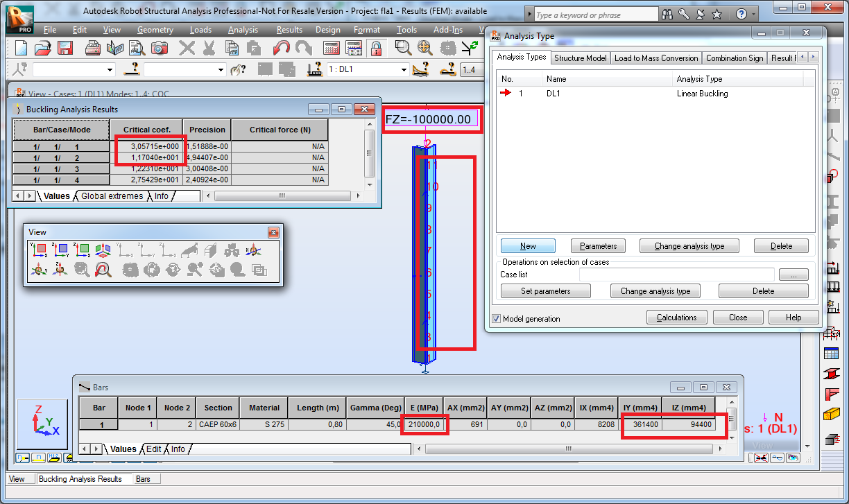The width and height of the screenshot is (849, 504).
Task: Activate the zoom window magnifier icon
Action: point(404,48)
